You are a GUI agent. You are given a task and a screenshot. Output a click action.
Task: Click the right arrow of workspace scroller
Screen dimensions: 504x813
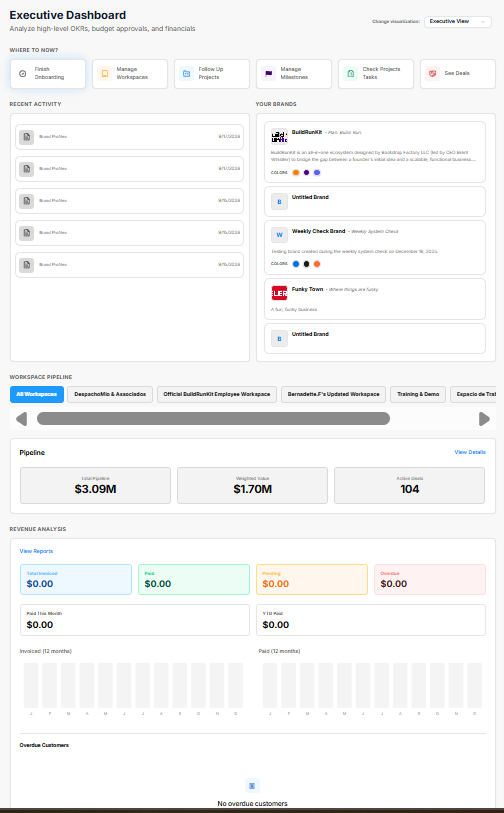[484, 419]
